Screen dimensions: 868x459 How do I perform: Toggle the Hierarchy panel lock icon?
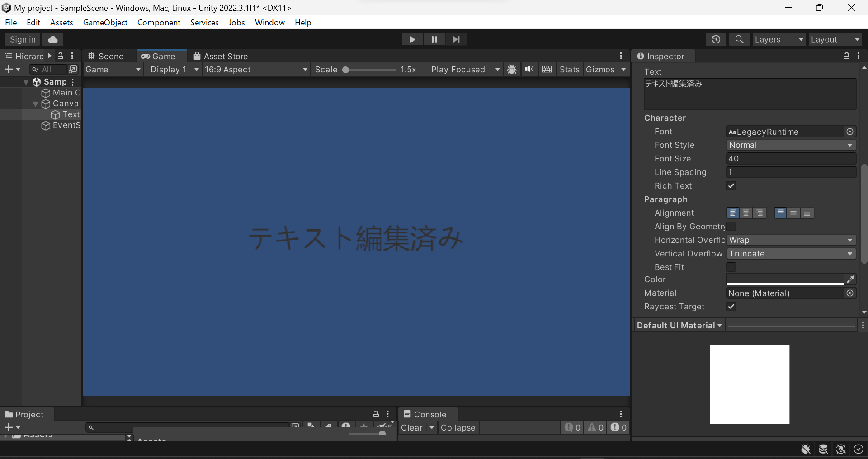coord(61,56)
